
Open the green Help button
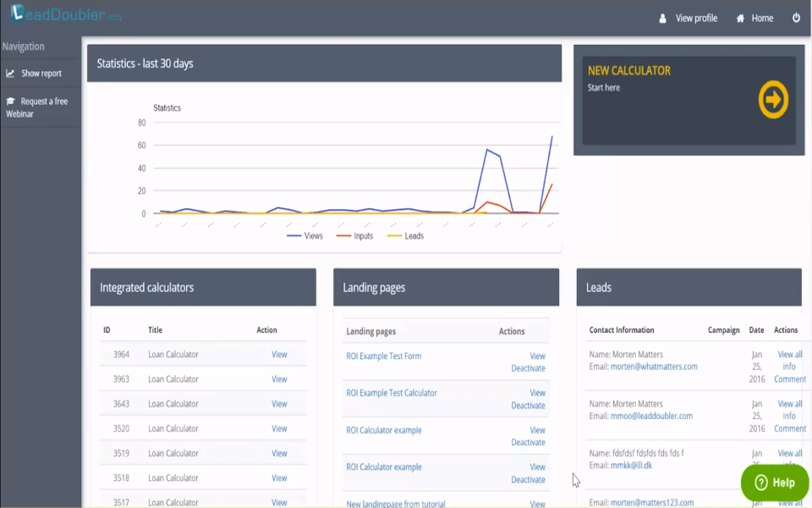point(775,483)
